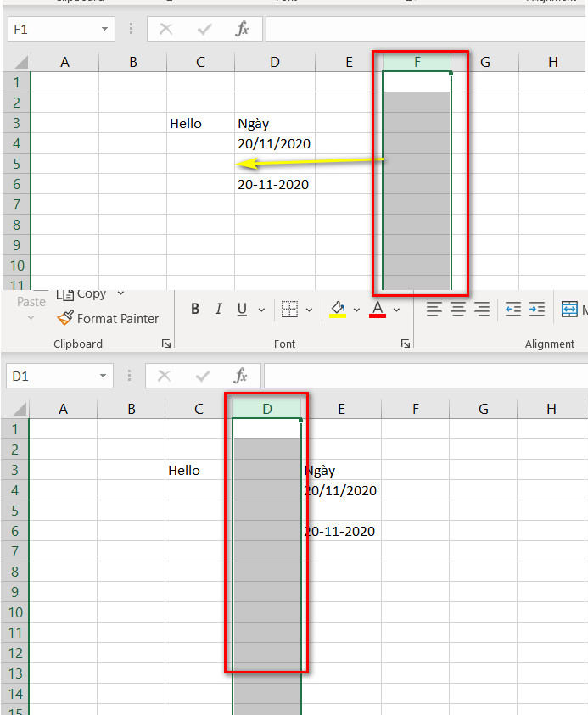The height and width of the screenshot is (715, 588).
Task: Open the F1 Name Box dropdown
Action: [x=105, y=29]
